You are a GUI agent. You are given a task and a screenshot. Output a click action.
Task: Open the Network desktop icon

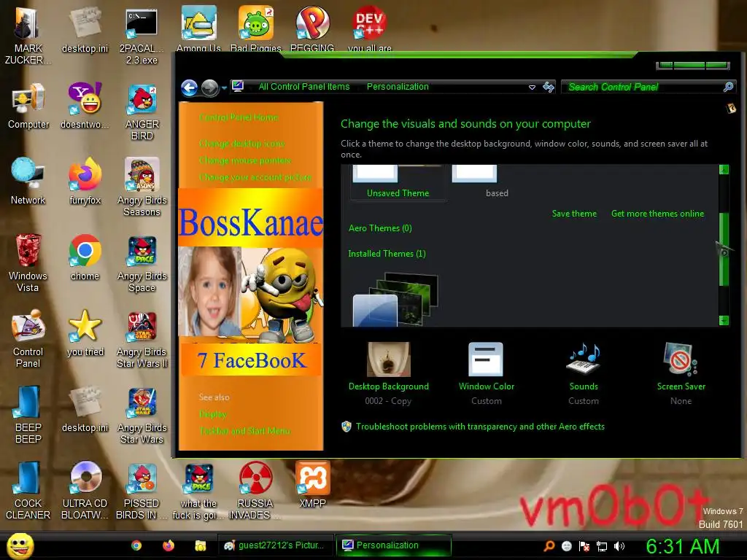28,182
